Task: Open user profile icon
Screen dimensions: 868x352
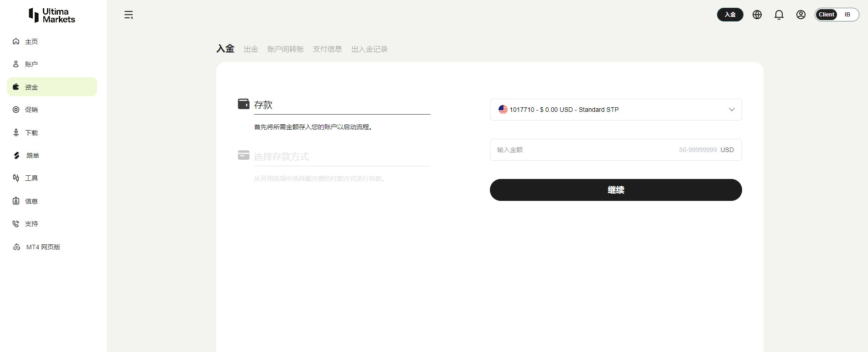Action: pos(801,15)
